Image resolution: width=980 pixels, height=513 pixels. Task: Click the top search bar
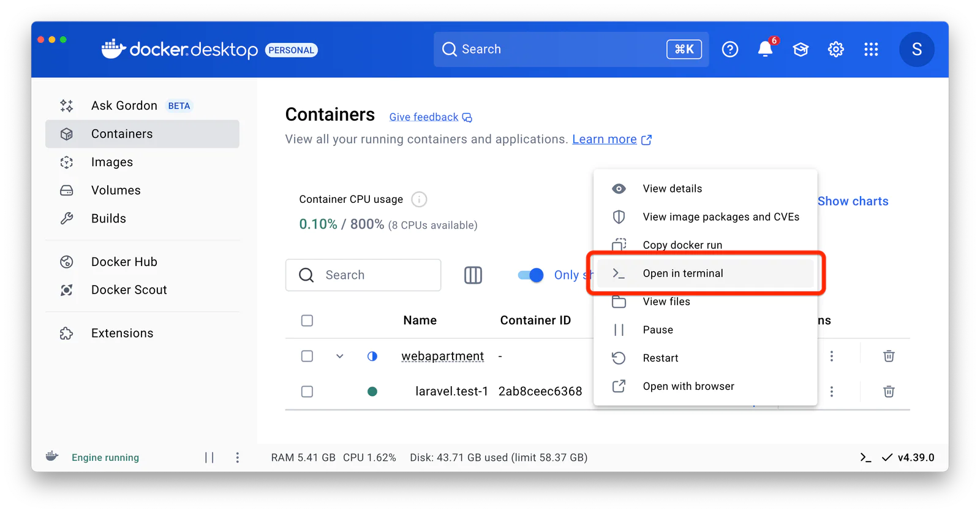[571, 49]
